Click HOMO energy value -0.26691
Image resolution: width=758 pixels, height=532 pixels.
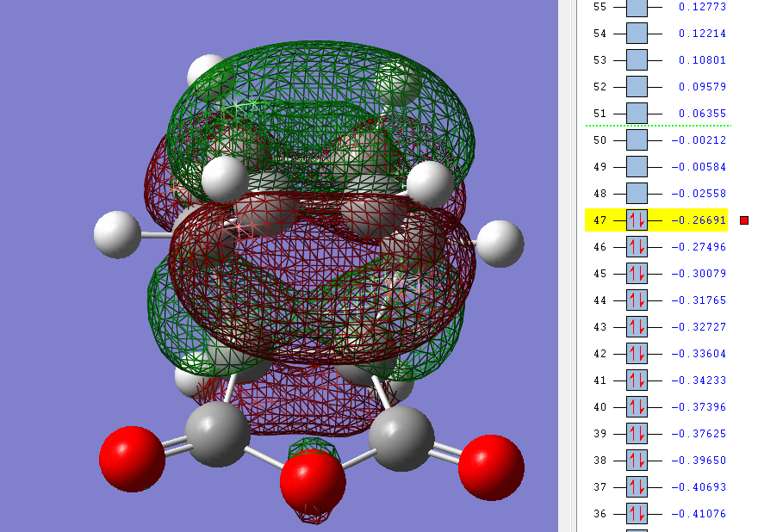(699, 220)
